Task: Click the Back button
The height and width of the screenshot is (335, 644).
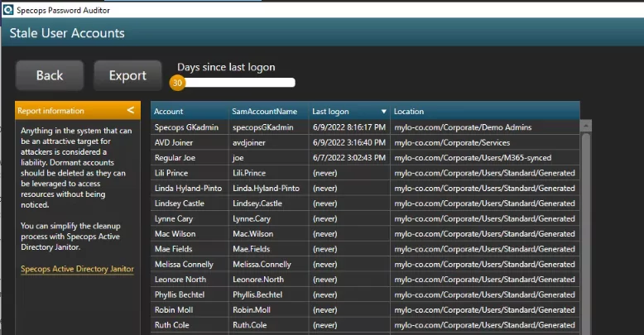Action: pyautogui.click(x=50, y=75)
